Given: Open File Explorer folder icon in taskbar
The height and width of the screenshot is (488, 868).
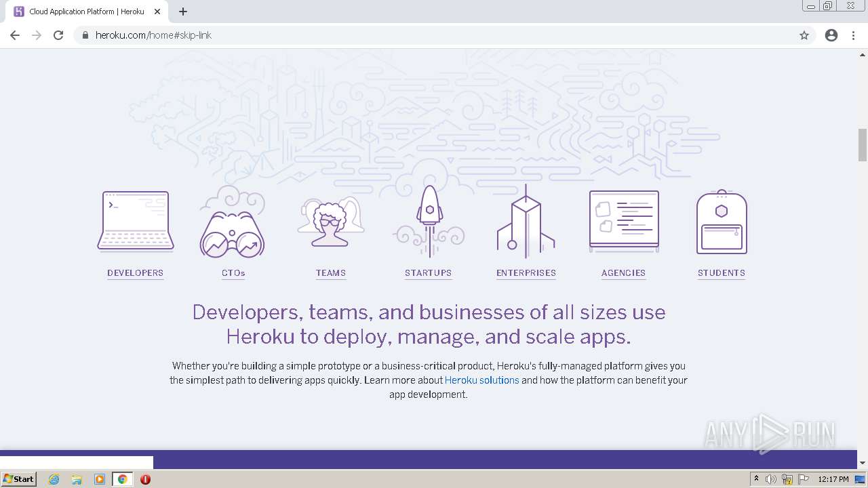Looking at the screenshot, I should [x=77, y=479].
